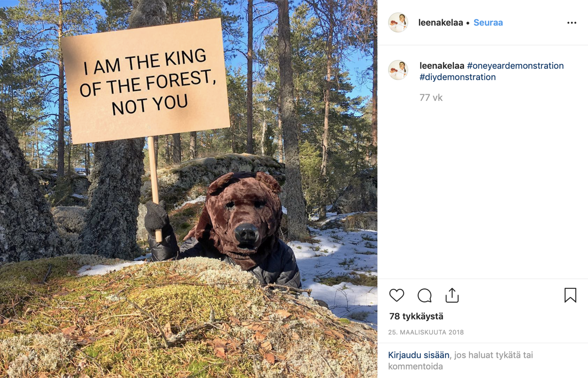Open the #oneyeardemonstration hashtag
Image resolution: width=588 pixels, height=378 pixels.
coord(515,66)
